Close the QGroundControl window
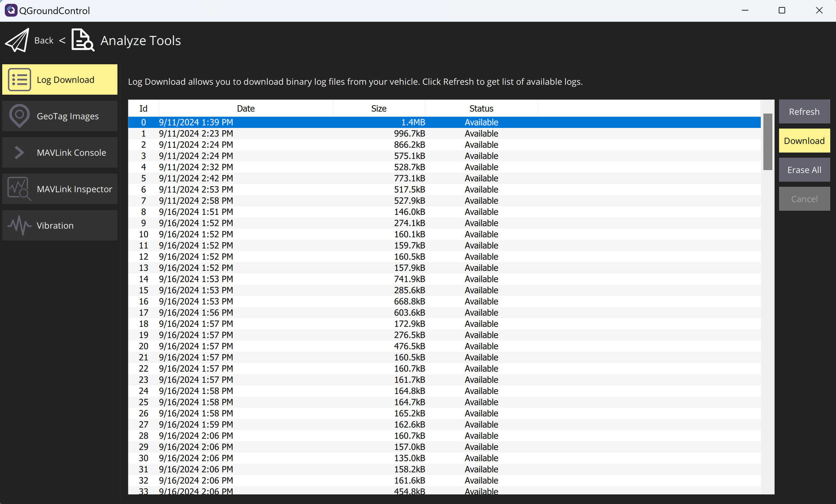Viewport: 836px width, 504px height. coord(819,11)
